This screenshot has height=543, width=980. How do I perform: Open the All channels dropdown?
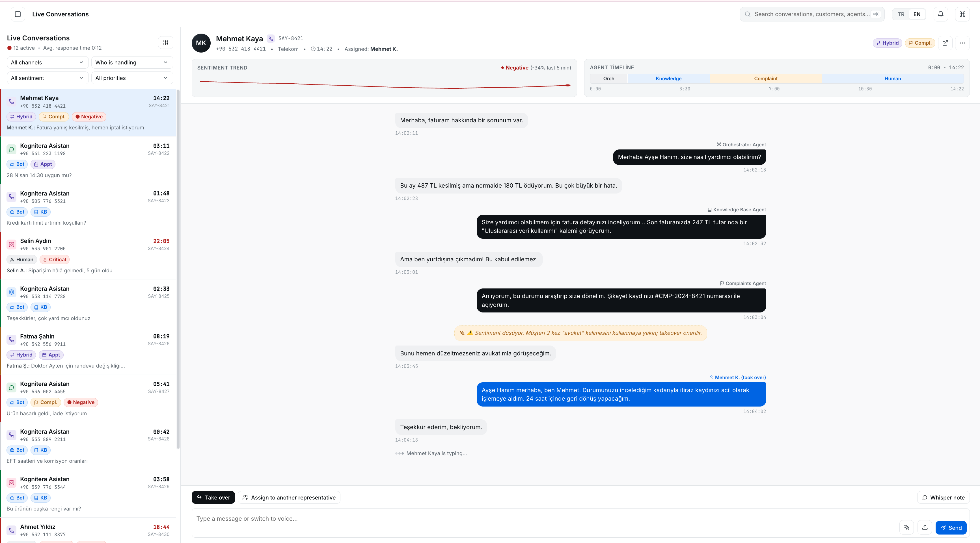click(x=48, y=62)
